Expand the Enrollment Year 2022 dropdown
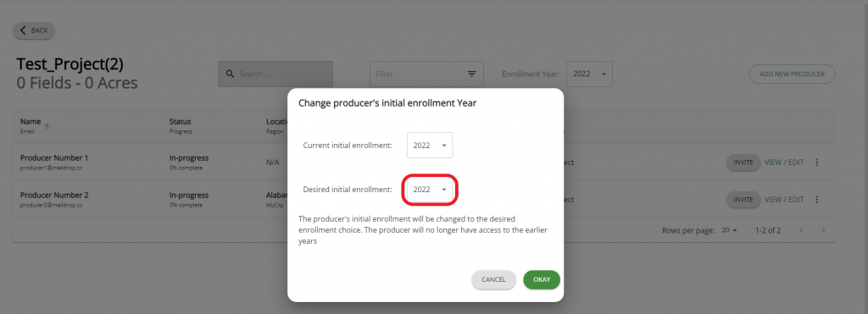Screen dimensions: 868x314 [590, 74]
